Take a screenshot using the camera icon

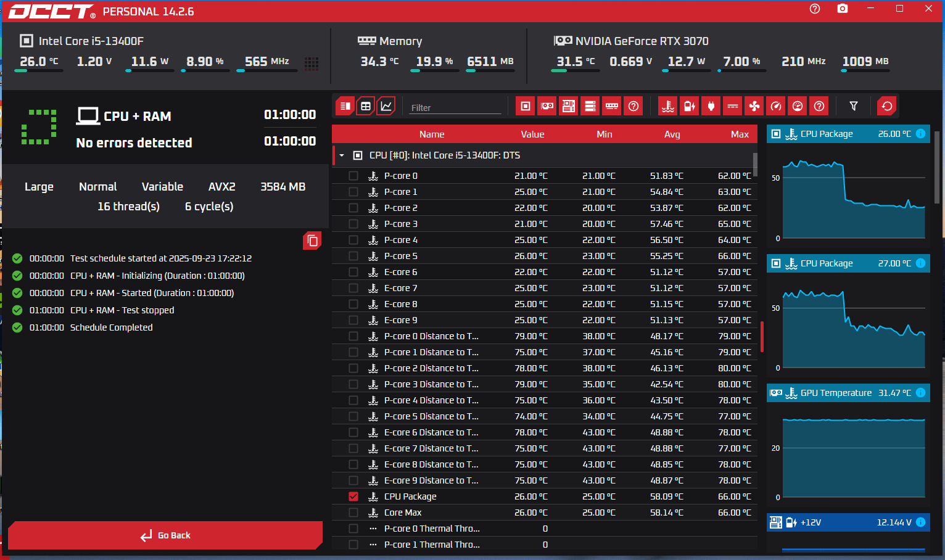point(843,9)
